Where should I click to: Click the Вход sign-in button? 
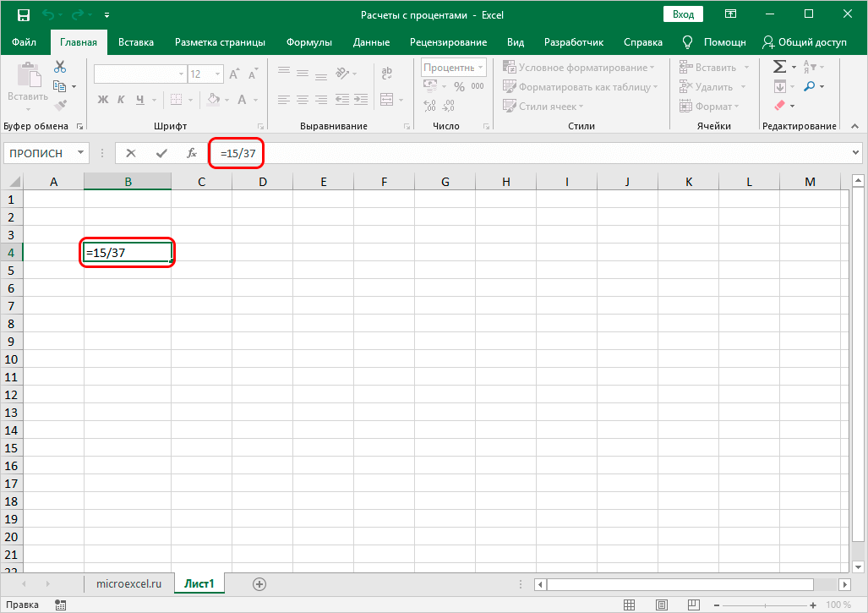point(683,14)
